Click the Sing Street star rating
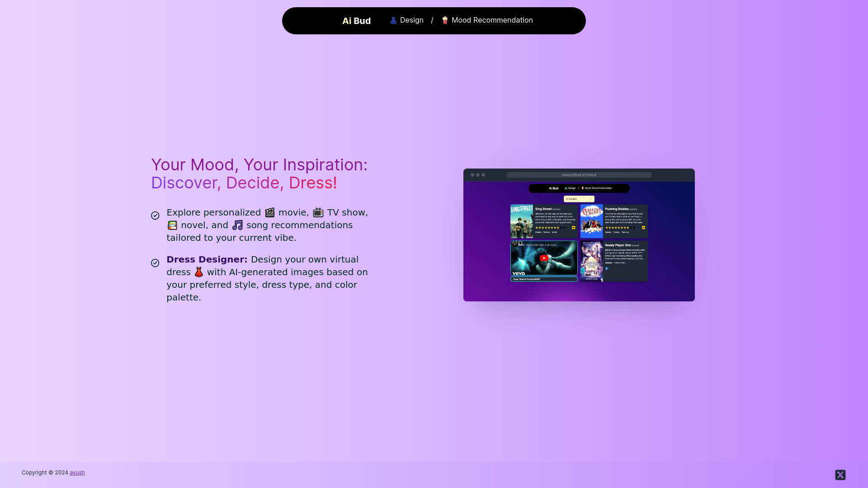The image size is (868, 488). (550, 228)
